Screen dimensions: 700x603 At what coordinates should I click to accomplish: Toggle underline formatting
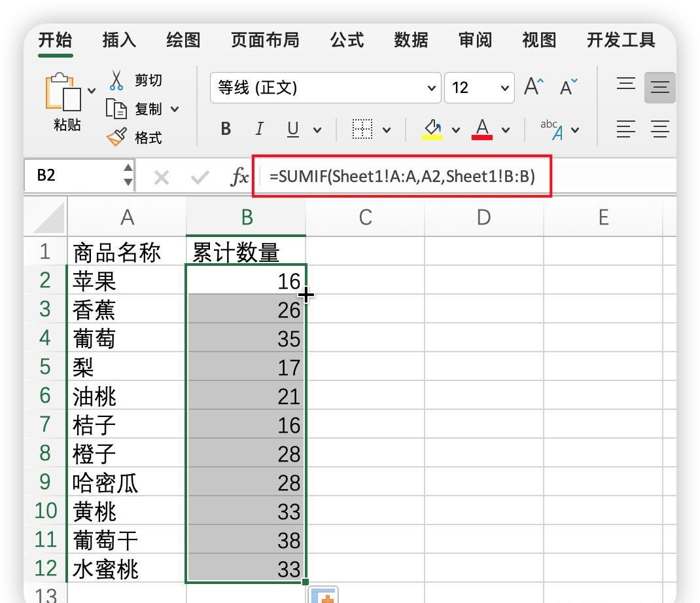(293, 129)
